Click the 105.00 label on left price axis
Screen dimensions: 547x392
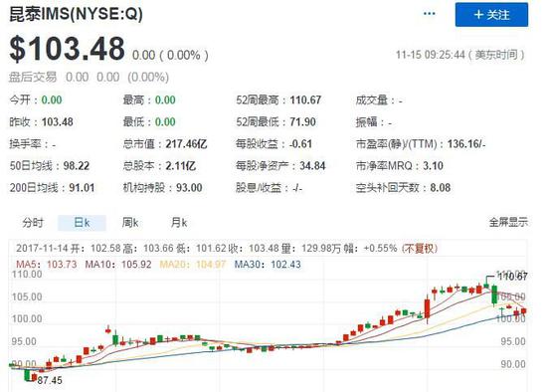click(x=27, y=297)
